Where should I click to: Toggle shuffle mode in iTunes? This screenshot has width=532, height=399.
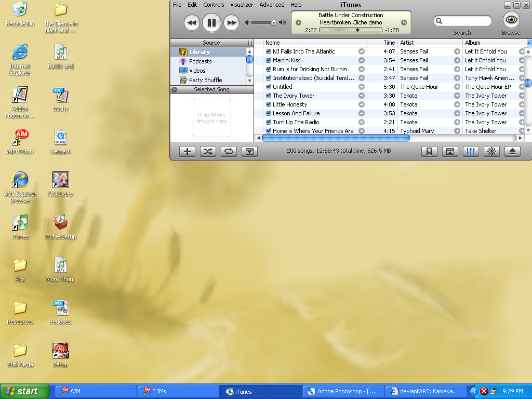pos(208,151)
